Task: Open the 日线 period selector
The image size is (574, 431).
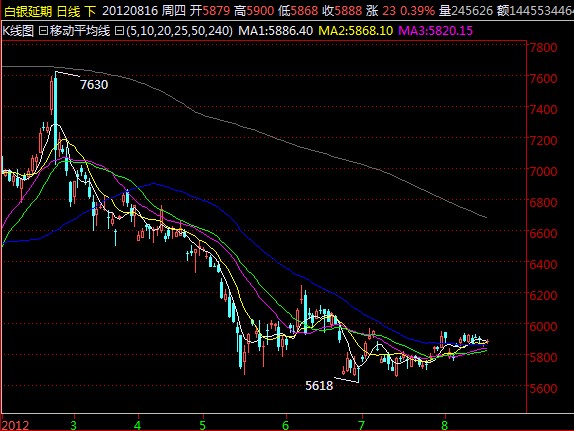Action: [68, 11]
